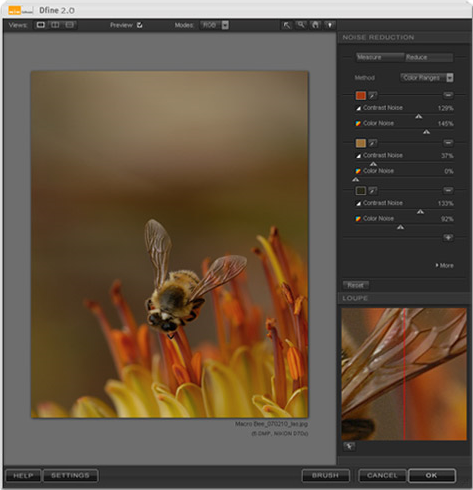Add a new color range with plus
Image resolution: width=473 pixels, height=490 pixels.
click(x=448, y=238)
